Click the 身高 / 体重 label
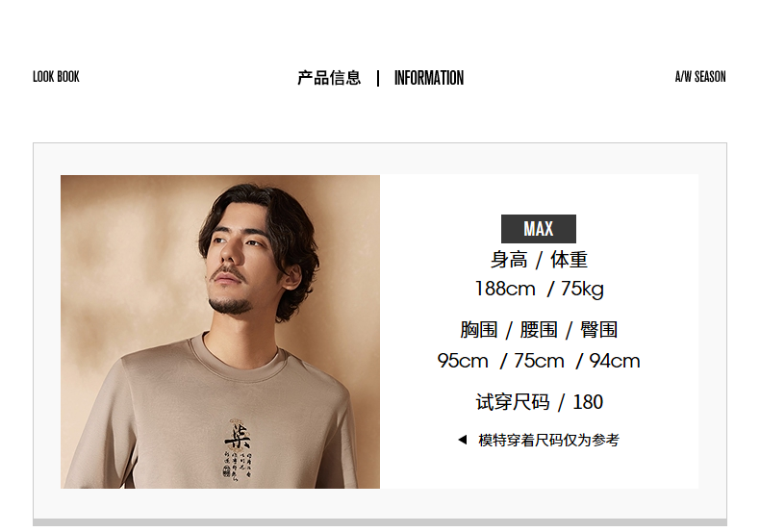Screen dimensions: 760x532 539,260
